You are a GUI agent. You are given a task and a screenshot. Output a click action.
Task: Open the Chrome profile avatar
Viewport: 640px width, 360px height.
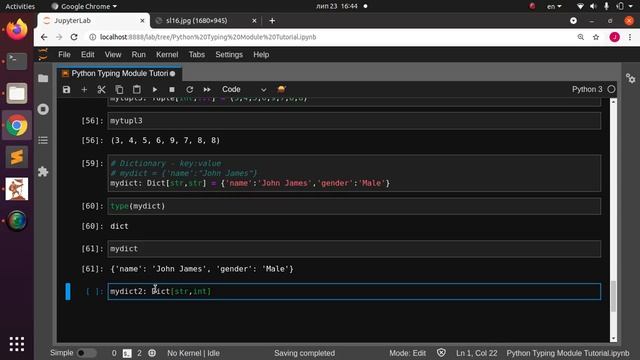614,37
